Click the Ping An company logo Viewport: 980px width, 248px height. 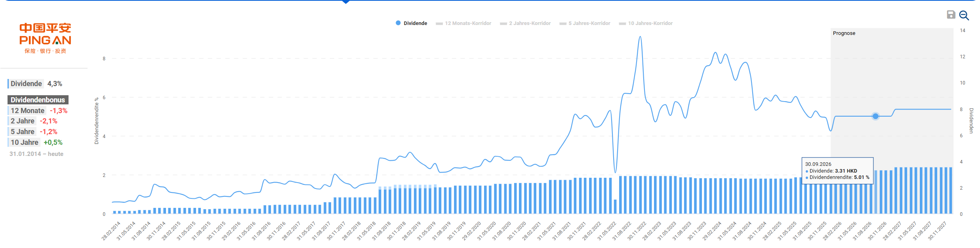click(x=45, y=38)
